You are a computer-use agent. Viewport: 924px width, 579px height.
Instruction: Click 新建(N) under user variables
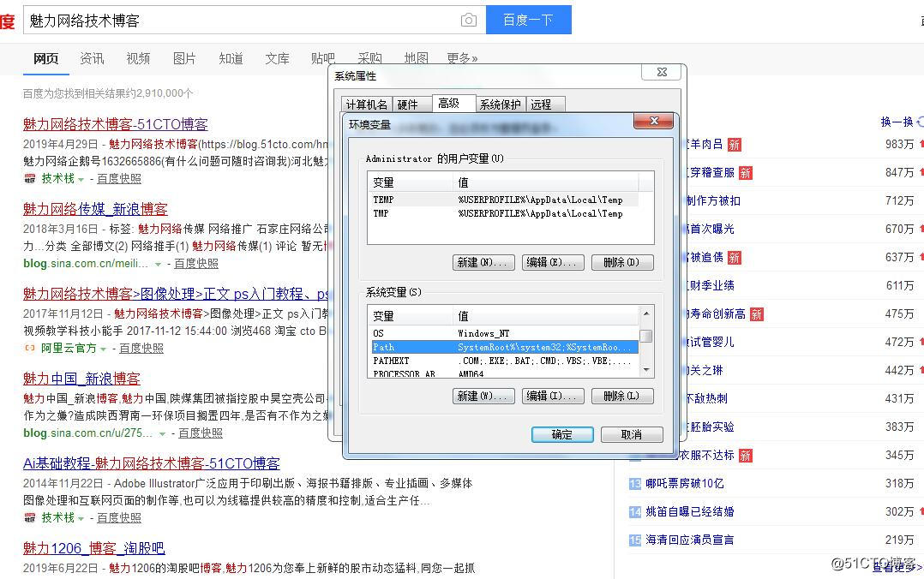(x=483, y=262)
